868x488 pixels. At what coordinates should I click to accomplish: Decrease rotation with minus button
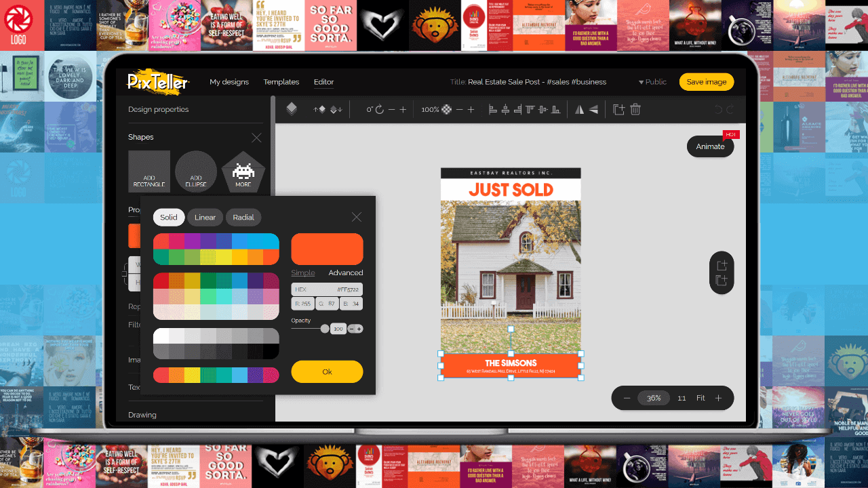pyautogui.click(x=391, y=109)
